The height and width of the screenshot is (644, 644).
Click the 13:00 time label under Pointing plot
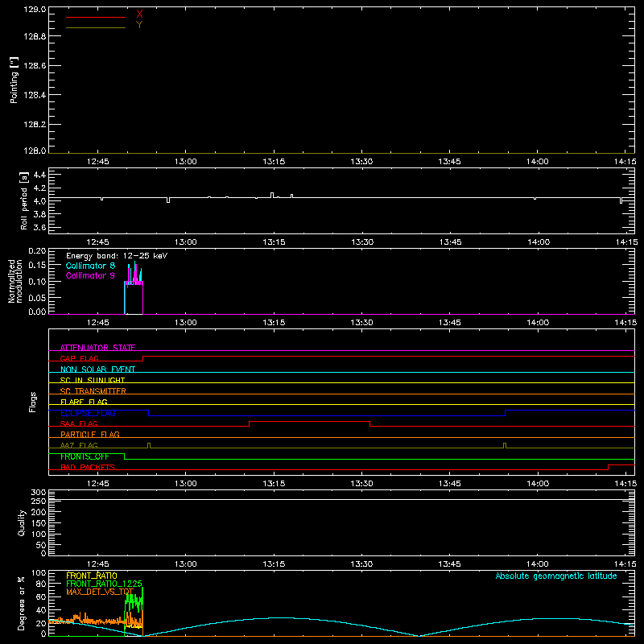click(186, 162)
